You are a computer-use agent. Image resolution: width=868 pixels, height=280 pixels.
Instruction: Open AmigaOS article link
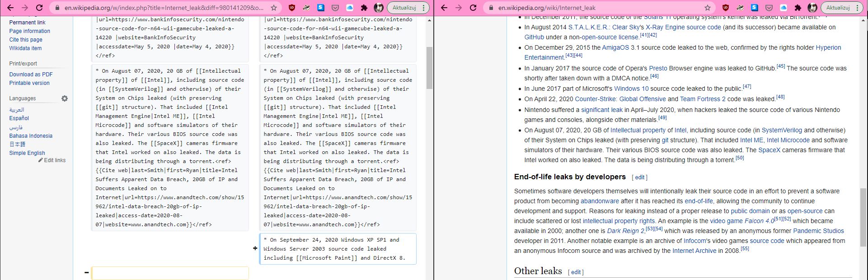point(615,47)
